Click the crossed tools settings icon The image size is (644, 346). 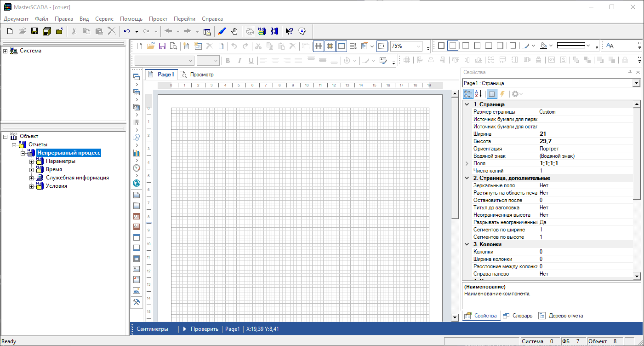pyautogui.click(x=137, y=302)
